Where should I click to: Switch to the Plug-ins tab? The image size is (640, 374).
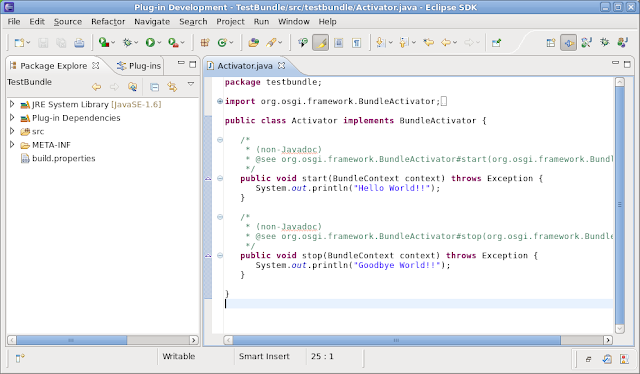tap(139, 66)
